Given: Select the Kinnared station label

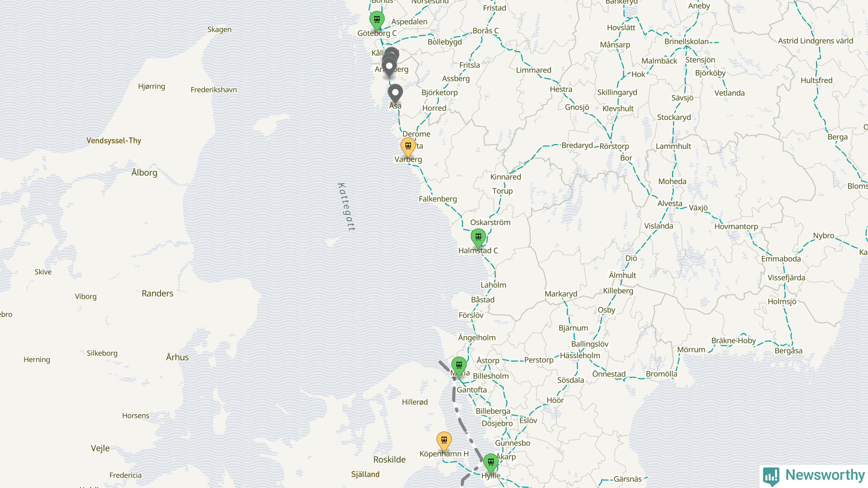Looking at the screenshot, I should coord(506,177).
